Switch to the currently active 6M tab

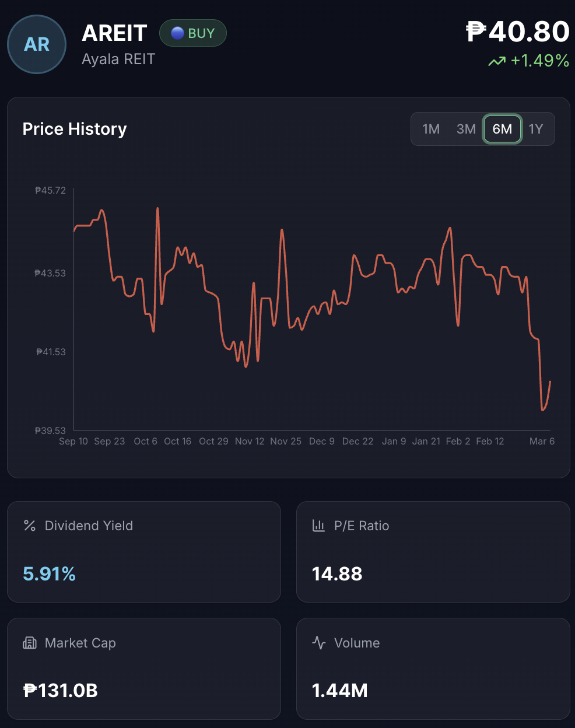click(x=502, y=129)
